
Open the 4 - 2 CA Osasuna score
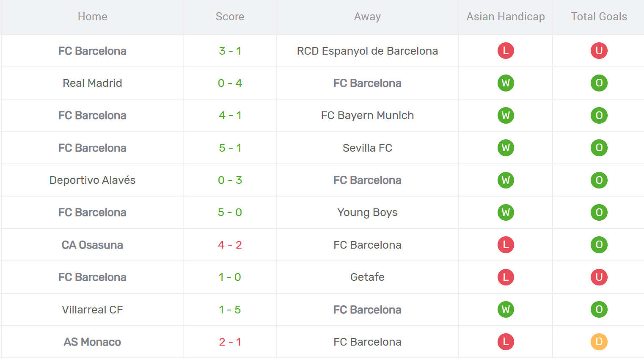click(230, 245)
